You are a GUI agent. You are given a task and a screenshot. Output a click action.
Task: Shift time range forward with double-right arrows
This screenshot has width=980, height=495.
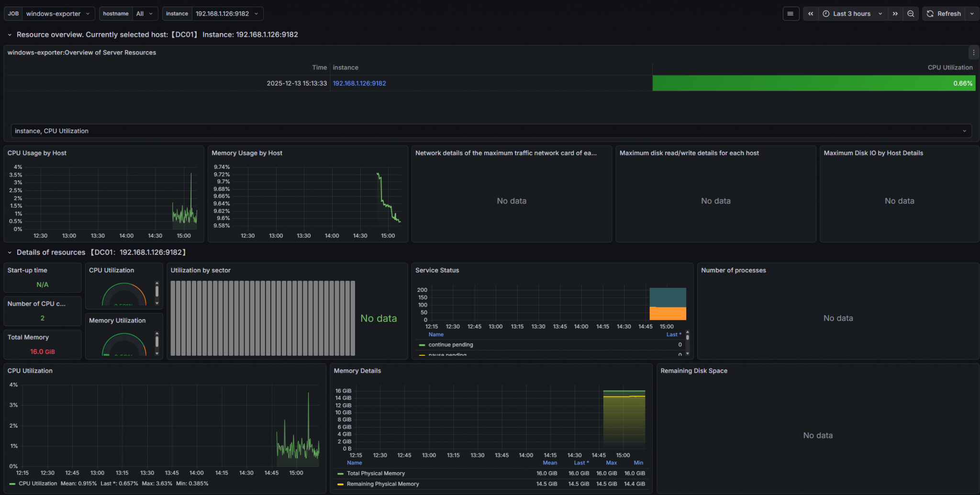[895, 14]
